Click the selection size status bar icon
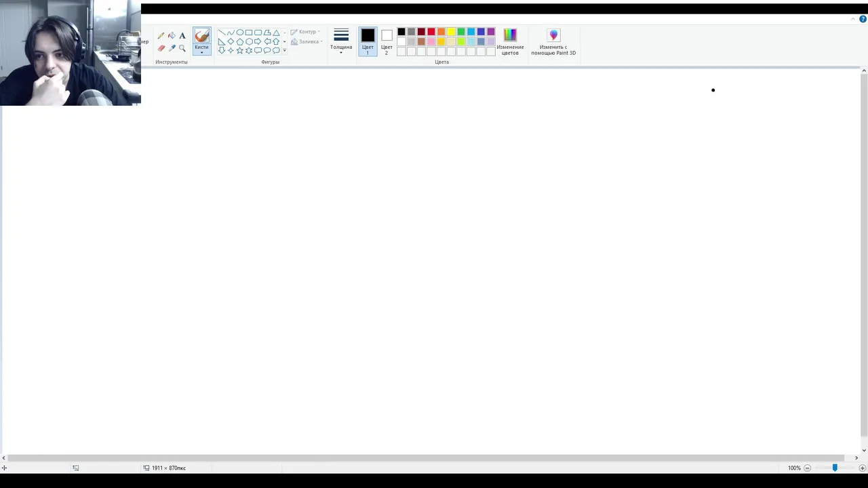This screenshot has width=868, height=488. click(76, 468)
